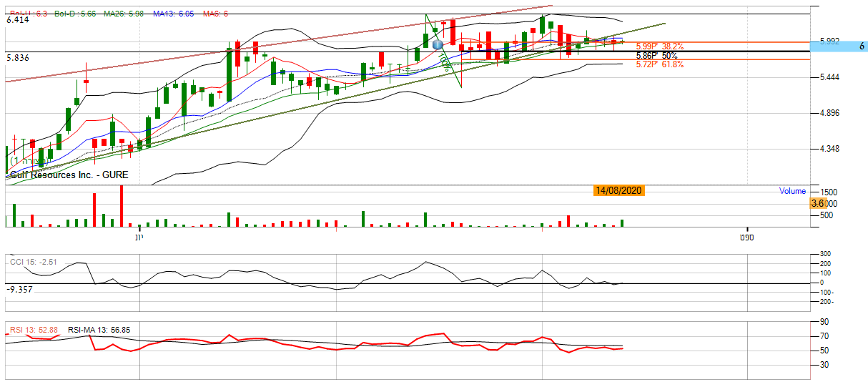Click the 14/08/2020 date marker

619,190
